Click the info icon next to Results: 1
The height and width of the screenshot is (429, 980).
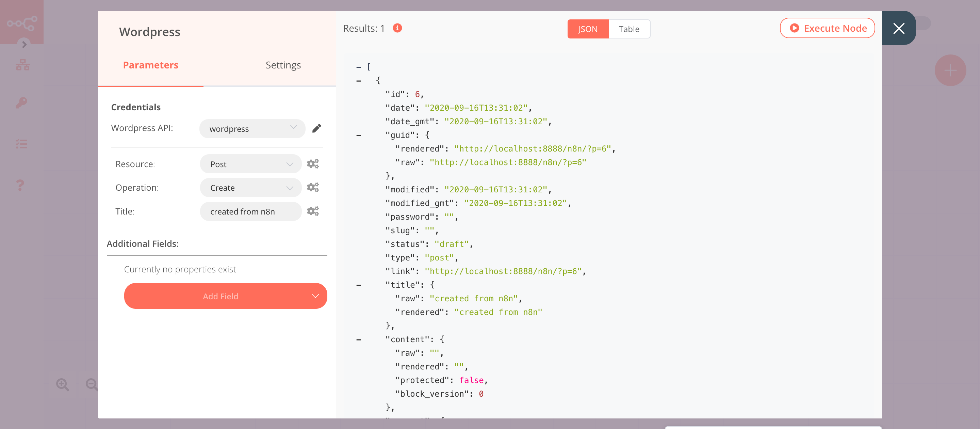point(397,28)
